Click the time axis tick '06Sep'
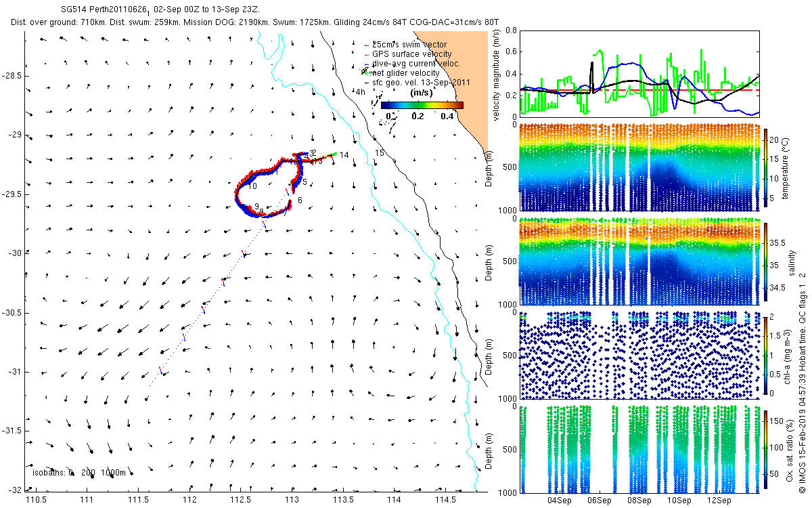This screenshot has height=508, width=812. pos(600,500)
